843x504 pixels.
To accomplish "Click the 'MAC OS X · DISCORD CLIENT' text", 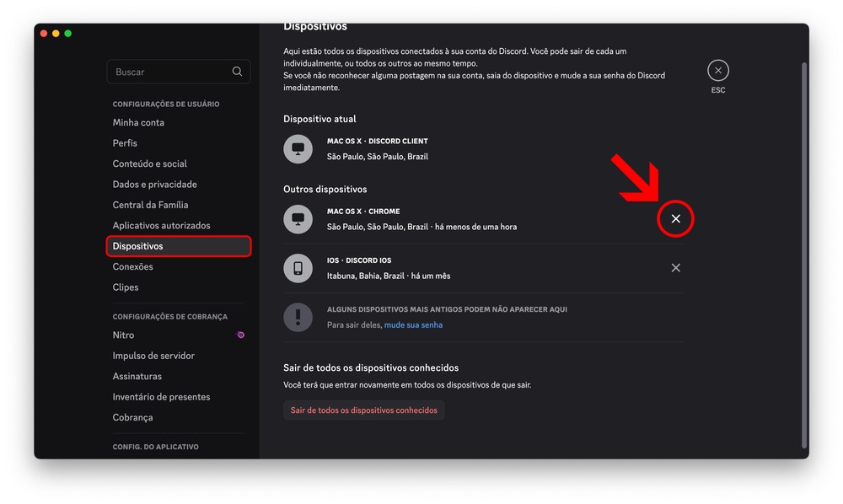I will tap(378, 142).
